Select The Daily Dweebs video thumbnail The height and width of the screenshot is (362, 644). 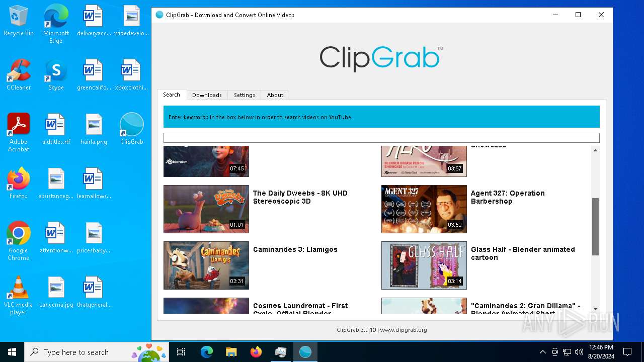[206, 209]
